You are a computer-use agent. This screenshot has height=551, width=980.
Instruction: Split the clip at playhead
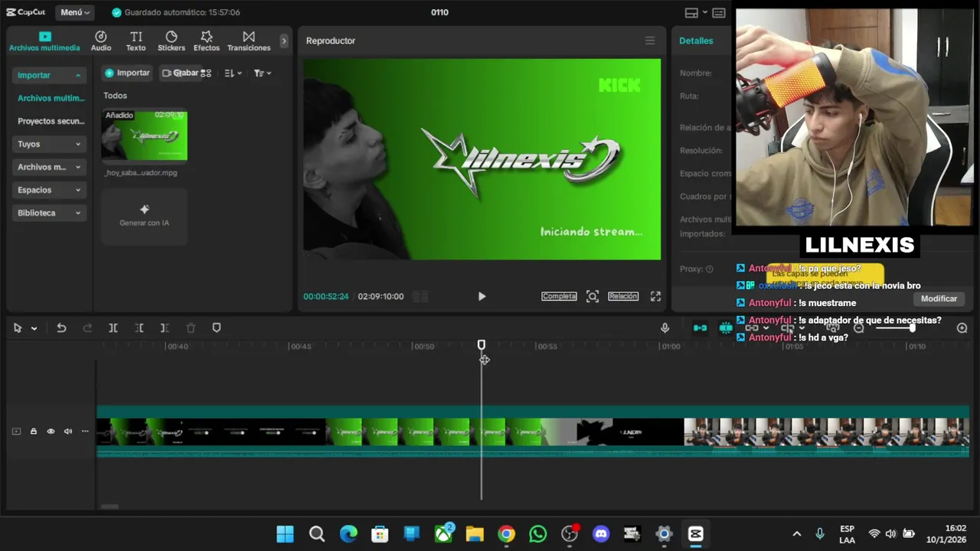click(113, 328)
